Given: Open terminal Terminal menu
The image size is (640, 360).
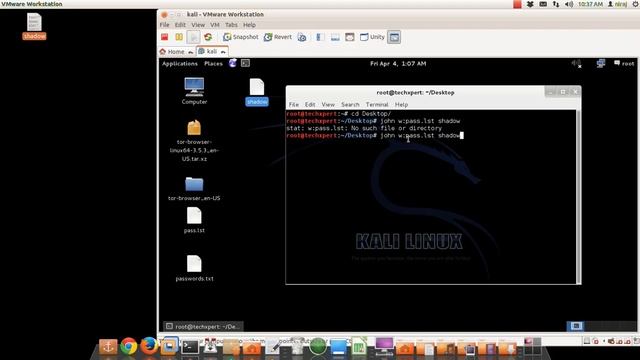Looking at the screenshot, I should click(x=377, y=104).
